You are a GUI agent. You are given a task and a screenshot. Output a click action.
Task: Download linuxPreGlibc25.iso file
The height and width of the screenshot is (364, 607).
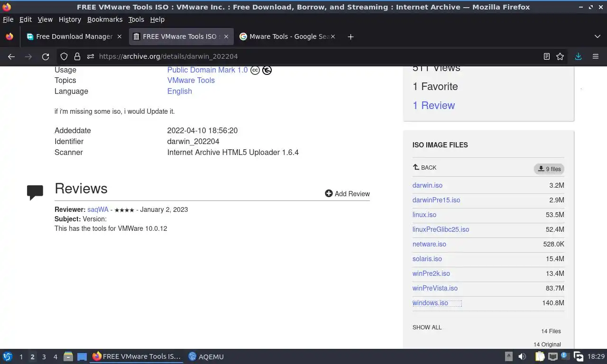(x=441, y=229)
